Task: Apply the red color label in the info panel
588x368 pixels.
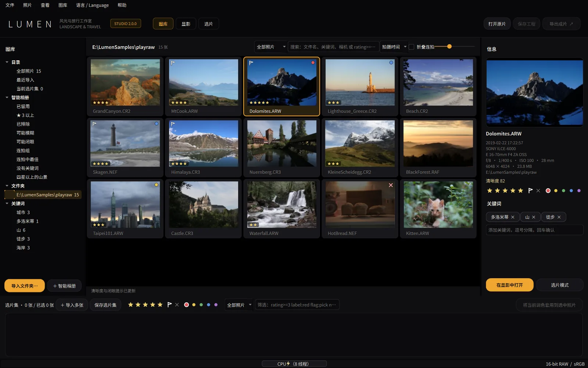Action: [x=548, y=191]
